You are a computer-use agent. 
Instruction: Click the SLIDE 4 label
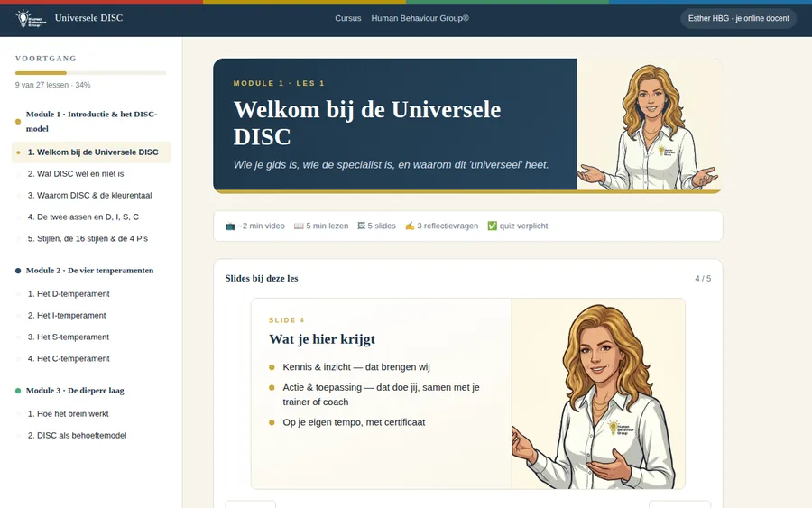coord(286,320)
